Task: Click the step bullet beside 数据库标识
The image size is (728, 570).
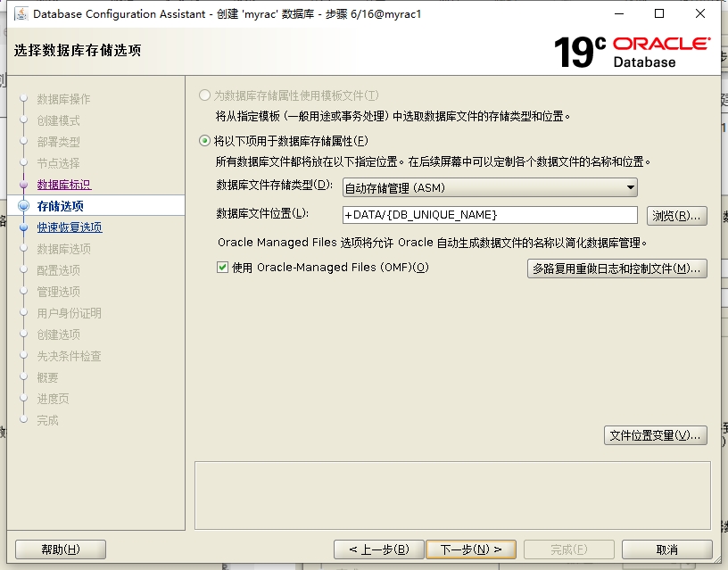Action: point(24,185)
